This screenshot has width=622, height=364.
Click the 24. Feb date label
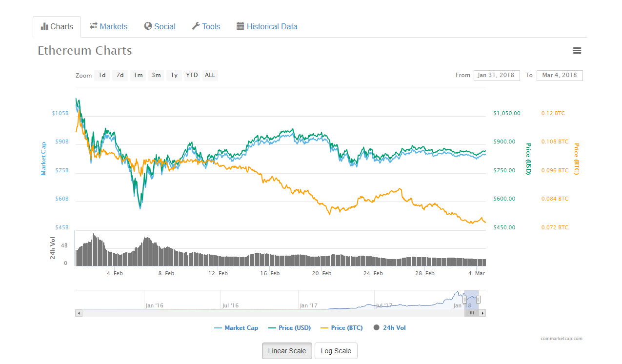point(373,273)
